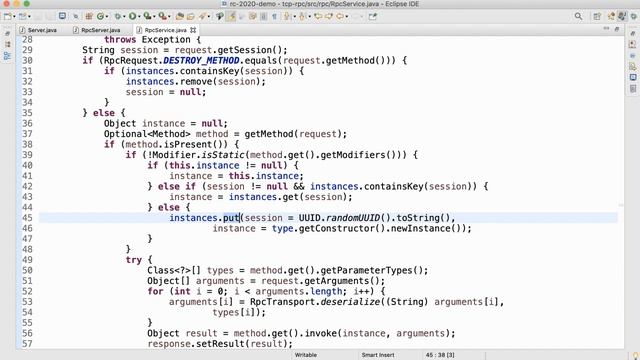
Task: Go to Last Edit Location icon
Action: 318,16
